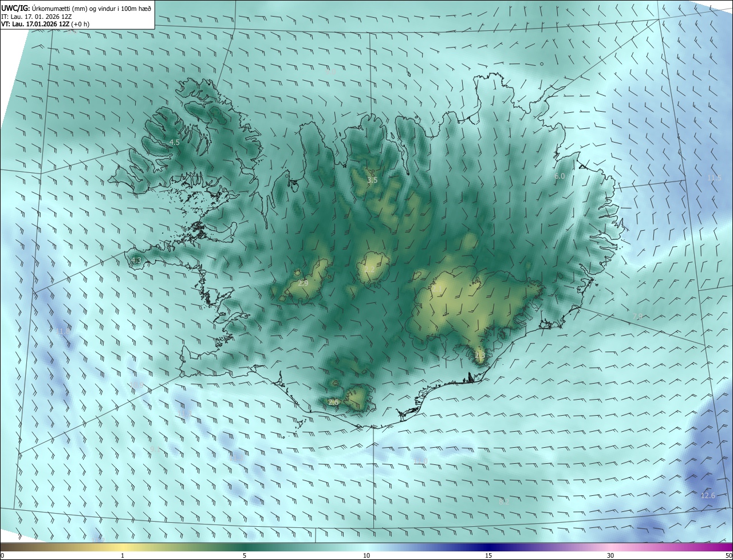The width and height of the screenshot is (733, 560).
Task: Click the 15 tick on the color scale
Action: point(488,555)
